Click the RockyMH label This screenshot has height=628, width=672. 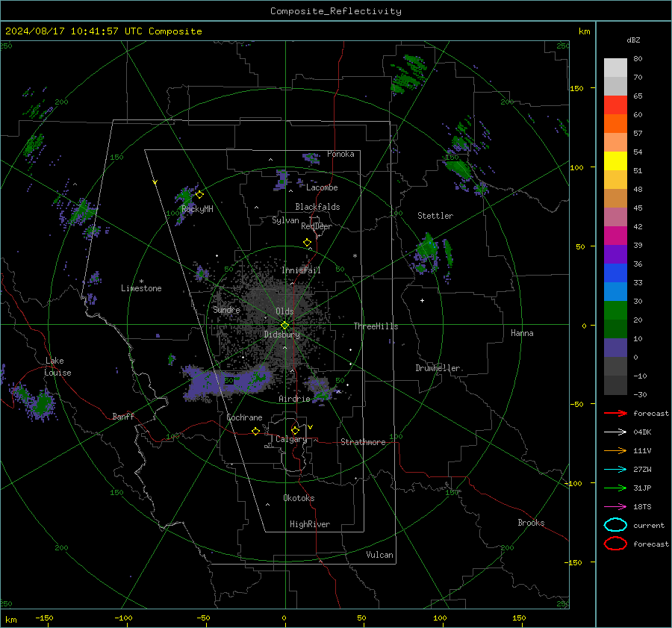point(197,209)
